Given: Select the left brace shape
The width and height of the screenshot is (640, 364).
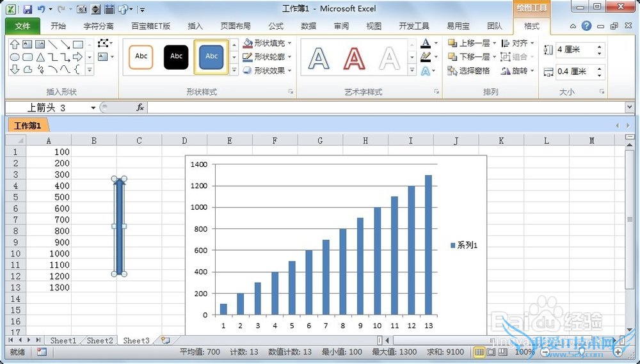Looking at the screenshot, I should click(77, 69).
